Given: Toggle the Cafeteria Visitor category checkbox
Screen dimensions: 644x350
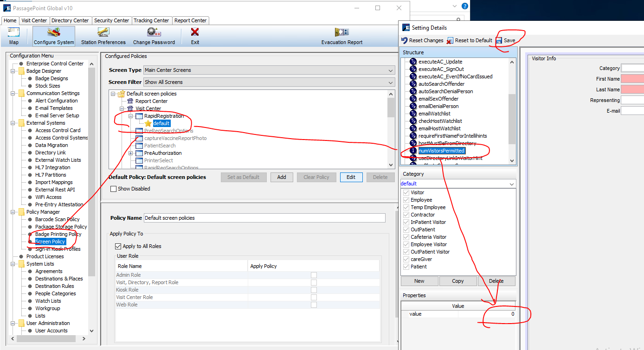Looking at the screenshot, I should 406,237.
